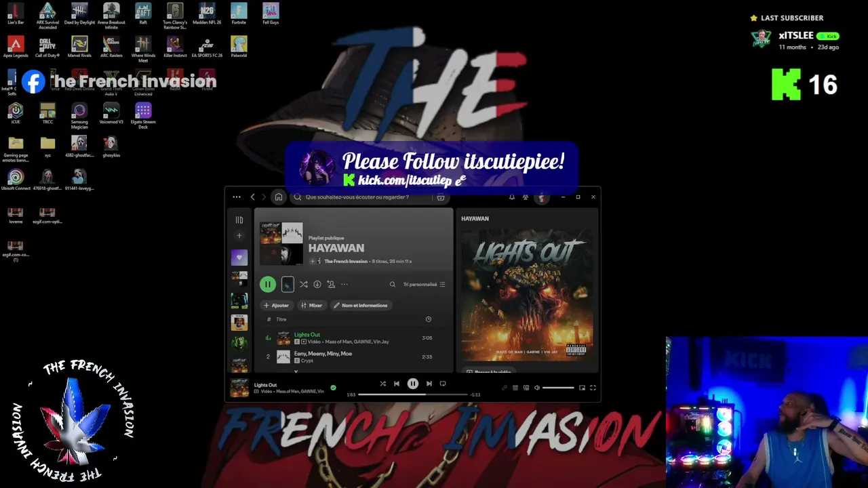Viewport: 868px width, 488px height.
Task: Skip to the next track
Action: click(429, 384)
